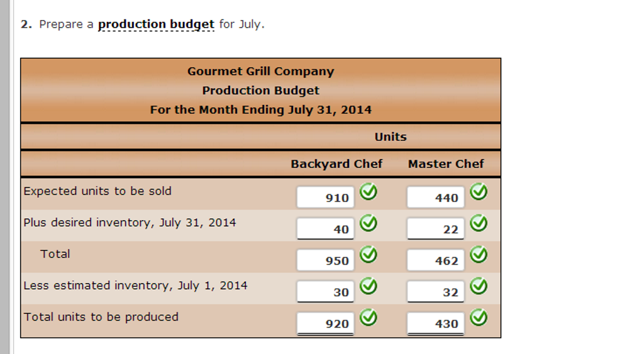Click checkmark next to Backyard Chef 30
Image resolution: width=644 pixels, height=354 pixels.
pos(369,286)
